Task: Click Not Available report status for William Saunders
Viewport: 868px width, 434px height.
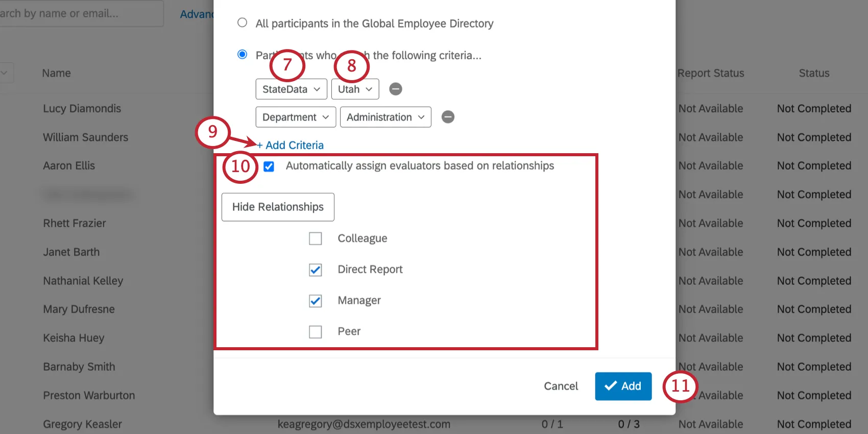Action: tap(710, 137)
